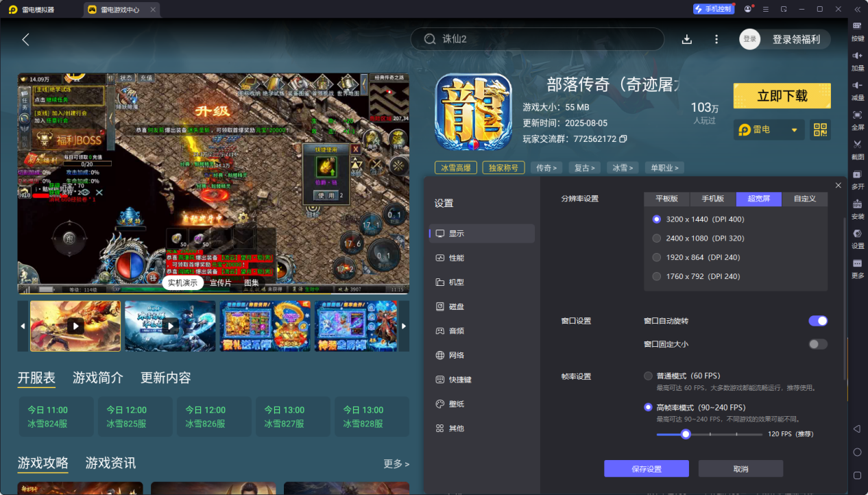868x495 pixels.
Task: Select the 冰雪824服 server card
Action: (x=56, y=417)
